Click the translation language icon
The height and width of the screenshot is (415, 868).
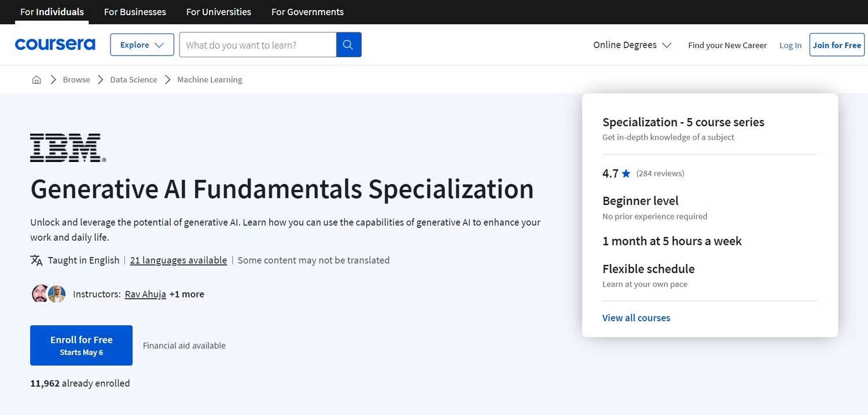[36, 260]
